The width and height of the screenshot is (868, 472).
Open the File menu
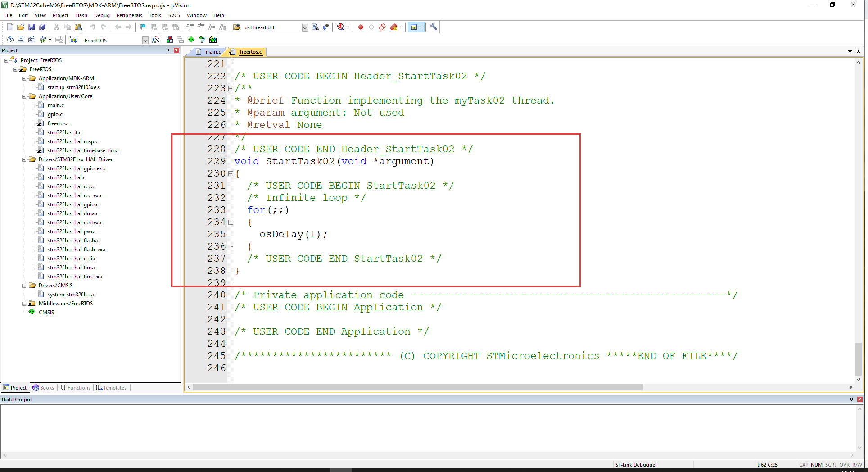click(x=8, y=15)
